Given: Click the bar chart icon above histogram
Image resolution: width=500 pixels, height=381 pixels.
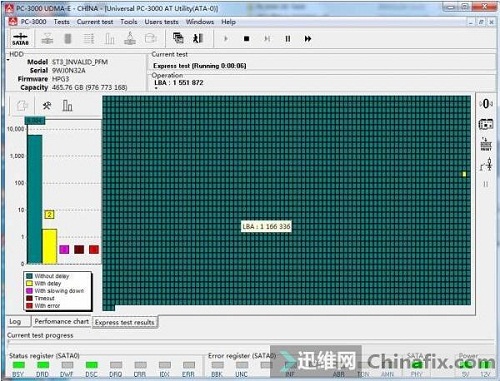Looking at the screenshot, I should [x=67, y=106].
